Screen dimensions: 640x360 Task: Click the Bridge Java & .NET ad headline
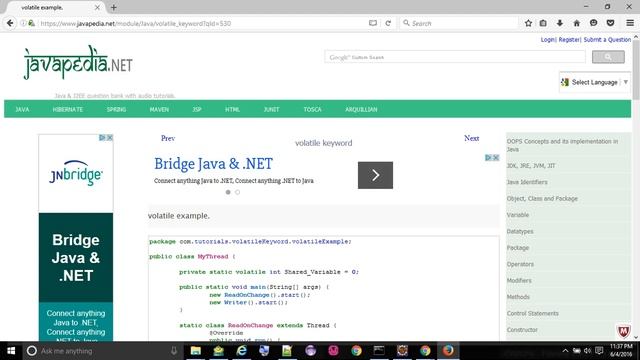[213, 164]
